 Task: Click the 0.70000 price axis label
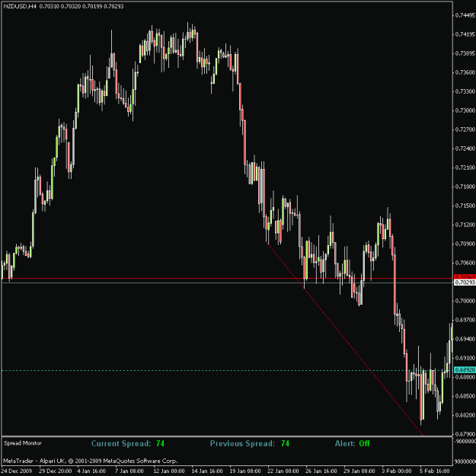tap(465, 301)
